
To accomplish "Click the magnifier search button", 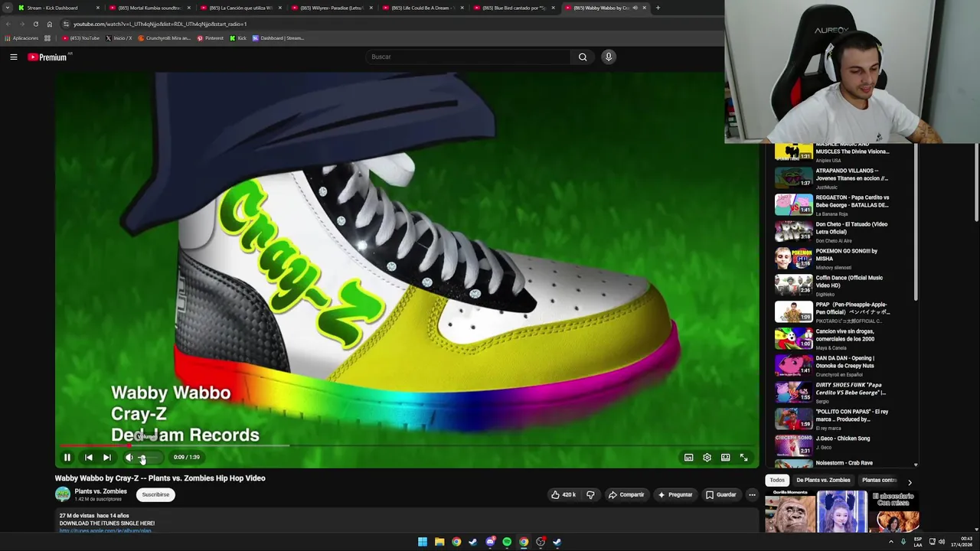I will tap(583, 57).
